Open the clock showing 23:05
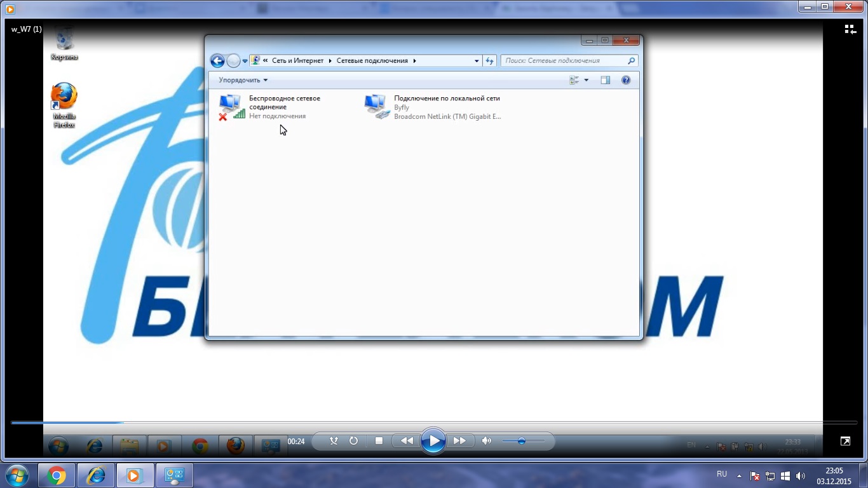868x488 pixels. [834, 476]
